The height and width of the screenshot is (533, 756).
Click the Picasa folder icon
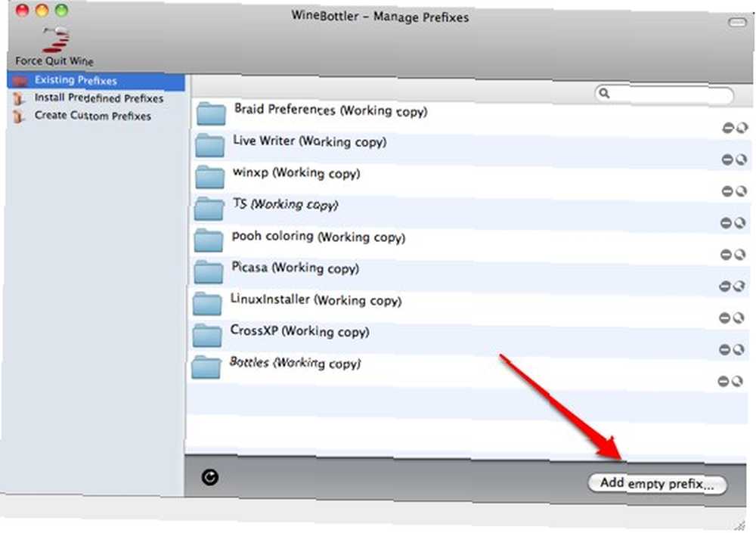(x=209, y=272)
